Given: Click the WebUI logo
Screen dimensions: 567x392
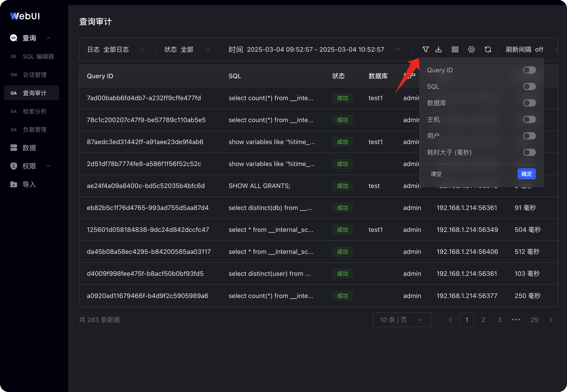Looking at the screenshot, I should coord(25,16).
